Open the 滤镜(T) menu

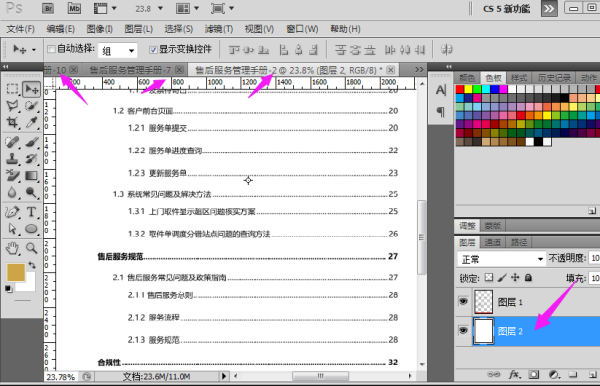coord(219,29)
